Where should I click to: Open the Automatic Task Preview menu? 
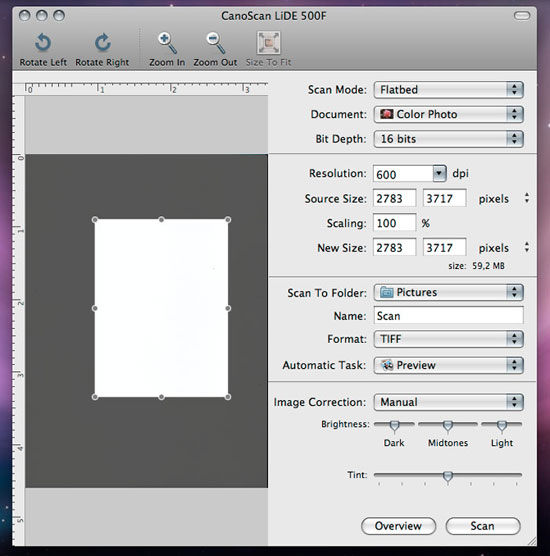pyautogui.click(x=449, y=365)
